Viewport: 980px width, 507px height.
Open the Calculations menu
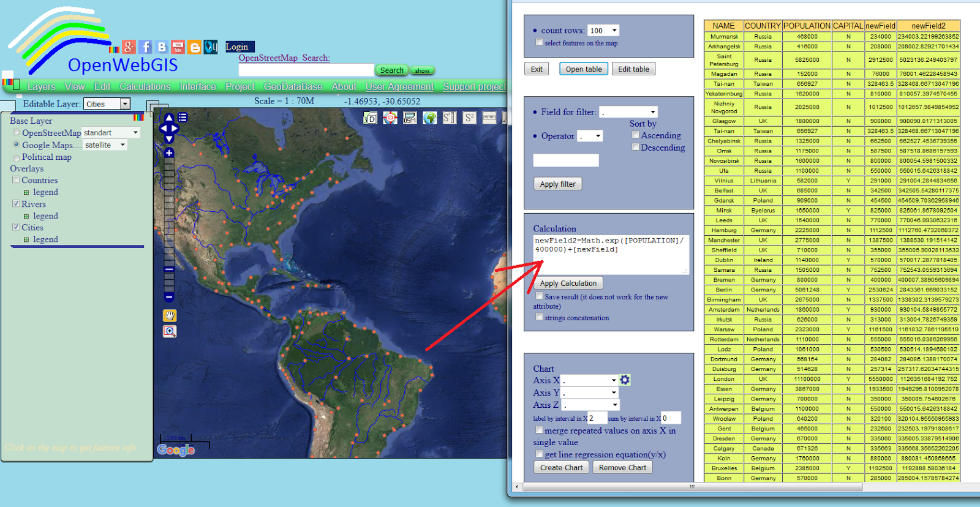[145, 87]
